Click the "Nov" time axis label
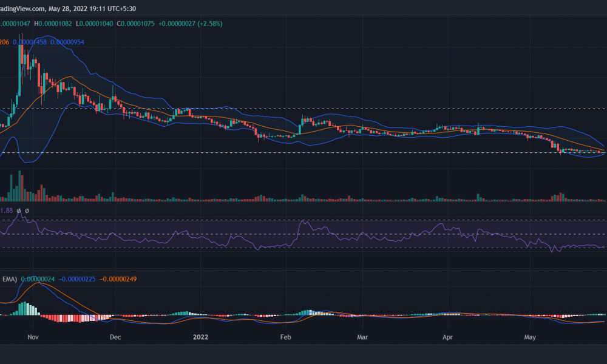Screen dimensions: 607x364 tap(33, 337)
